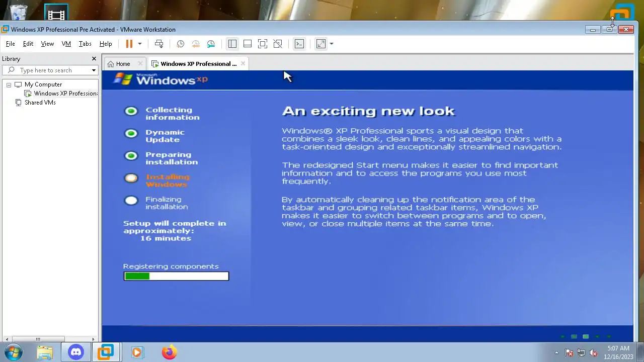Click the 16 minutes remaining text
The height and width of the screenshot is (362, 644).
[x=166, y=238]
